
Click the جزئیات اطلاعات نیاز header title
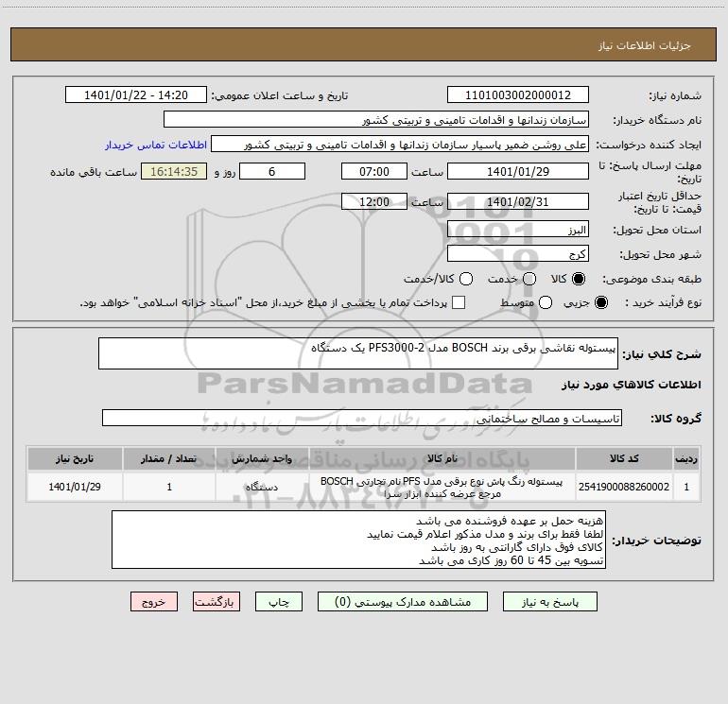(645, 45)
